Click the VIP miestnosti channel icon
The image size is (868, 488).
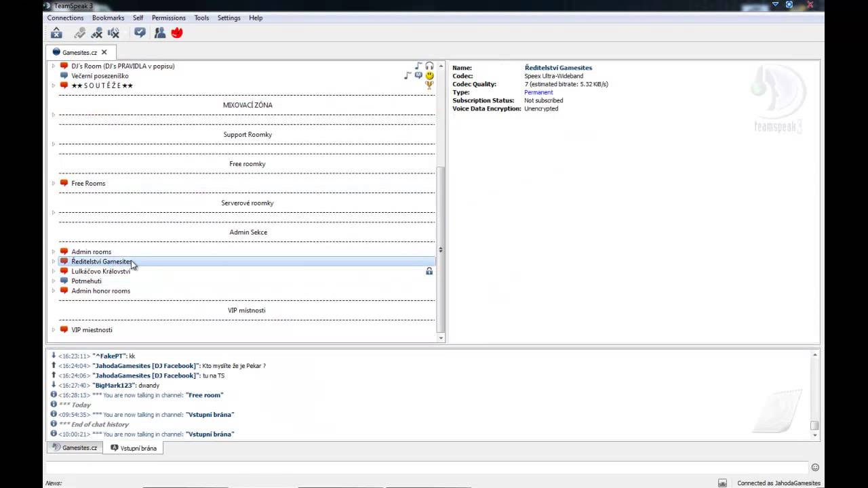pyautogui.click(x=64, y=329)
